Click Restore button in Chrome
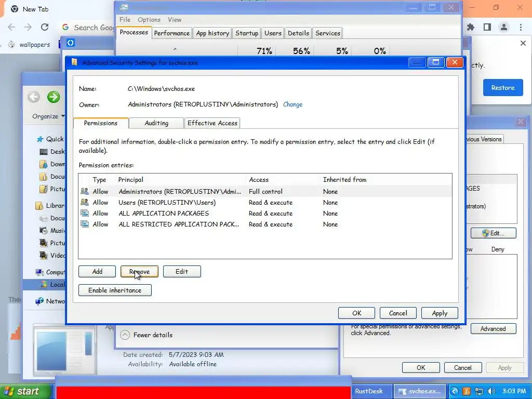The height and width of the screenshot is (399, 532). pos(503,87)
